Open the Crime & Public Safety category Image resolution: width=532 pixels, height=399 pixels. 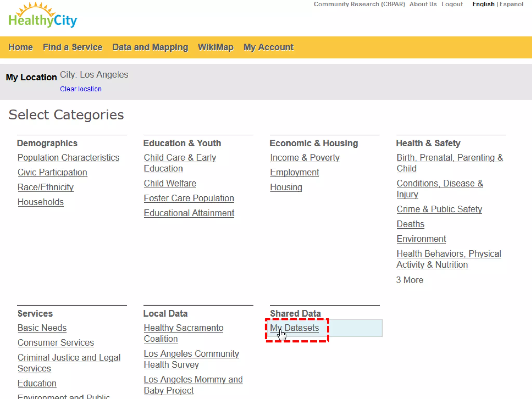[439, 209]
